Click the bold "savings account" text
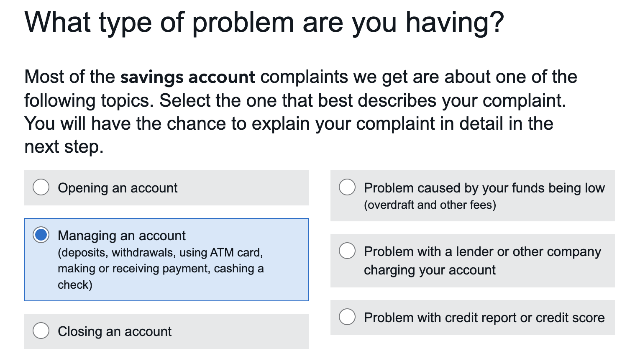The height and width of the screenshot is (364, 635). [x=187, y=77]
